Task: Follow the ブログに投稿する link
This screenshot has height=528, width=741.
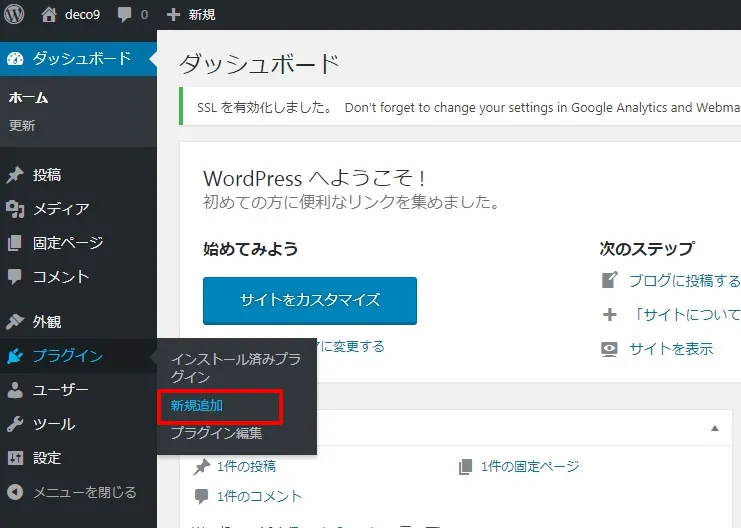Action: pos(685,280)
